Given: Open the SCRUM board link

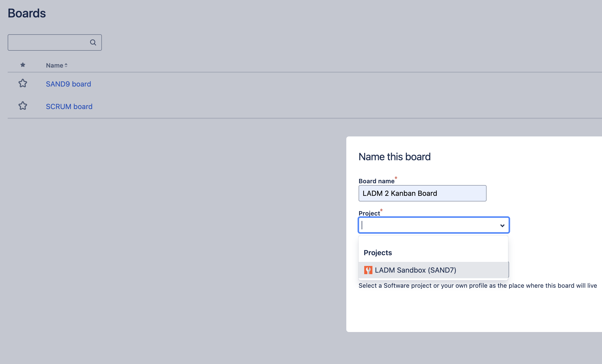Looking at the screenshot, I should tap(69, 106).
